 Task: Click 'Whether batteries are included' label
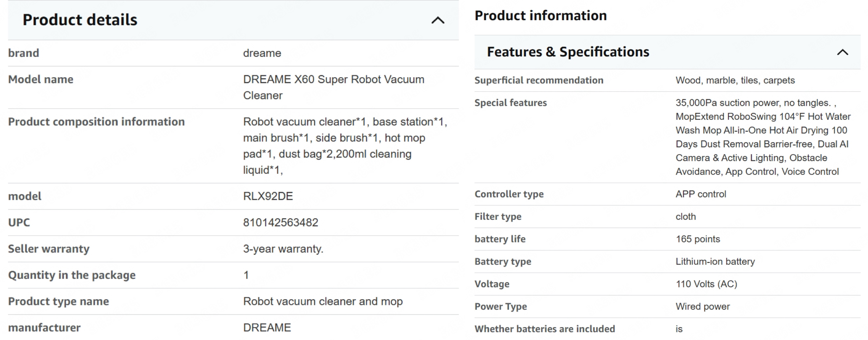[545, 329]
